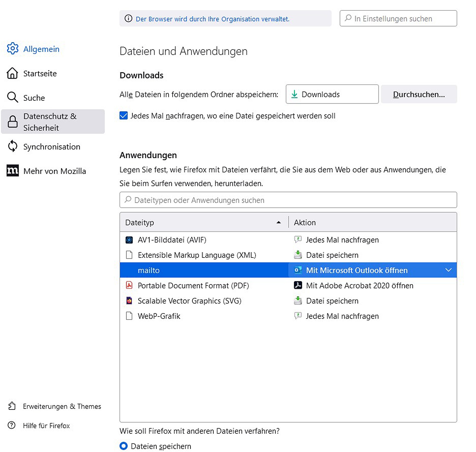Click the Synchronisation arrows icon
Image resolution: width=476 pixels, height=452 pixels.
point(12,146)
